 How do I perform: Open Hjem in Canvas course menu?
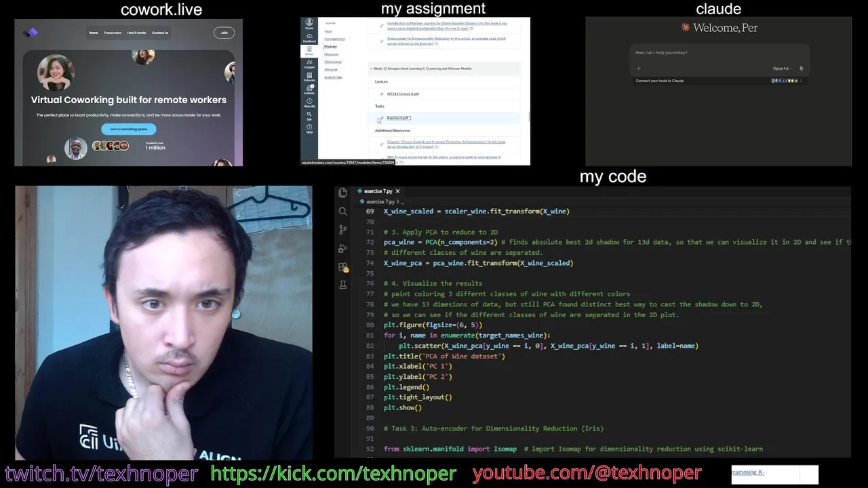[x=328, y=31]
